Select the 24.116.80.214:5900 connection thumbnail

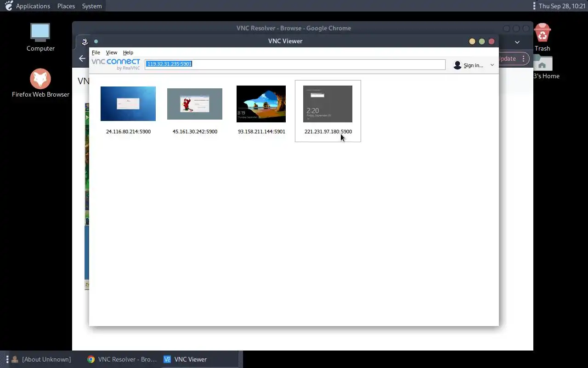[128, 103]
